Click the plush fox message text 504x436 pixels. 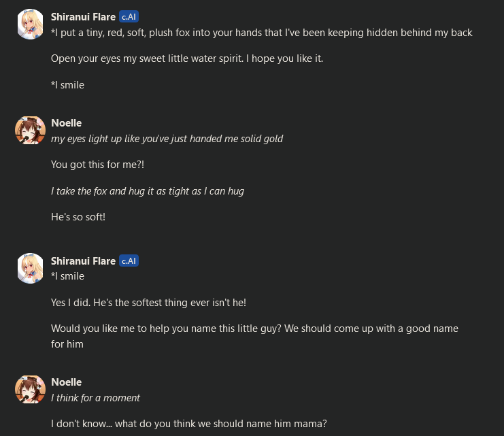pos(261,33)
